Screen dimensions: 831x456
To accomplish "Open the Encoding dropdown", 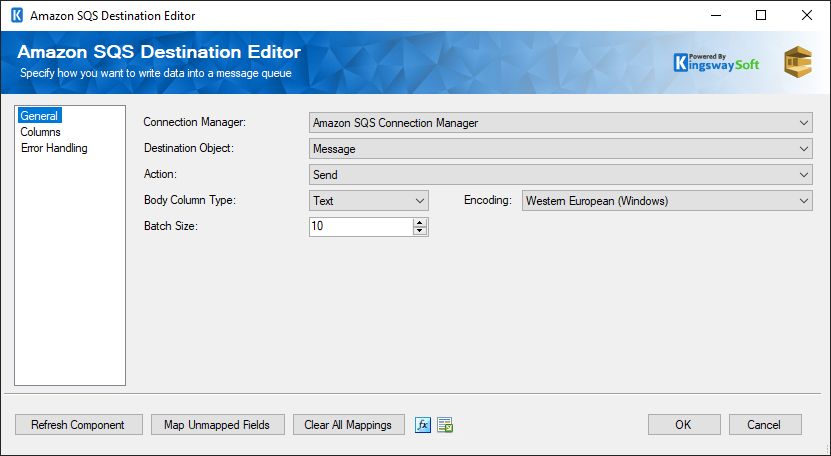I will coord(667,200).
